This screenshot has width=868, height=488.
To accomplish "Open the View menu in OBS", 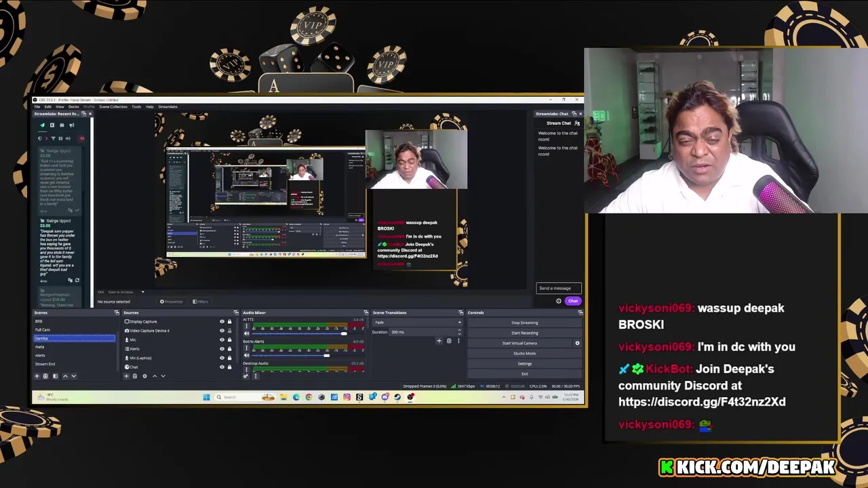I will [60, 106].
